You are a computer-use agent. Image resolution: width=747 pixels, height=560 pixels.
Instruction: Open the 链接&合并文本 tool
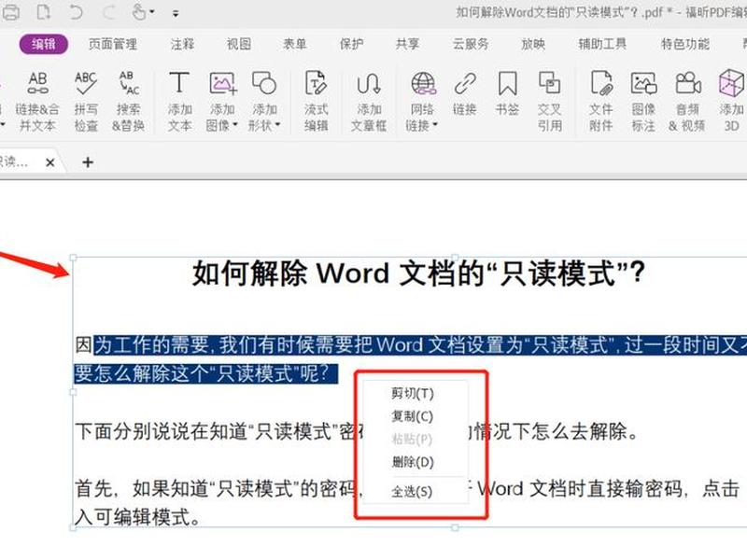pos(37,101)
